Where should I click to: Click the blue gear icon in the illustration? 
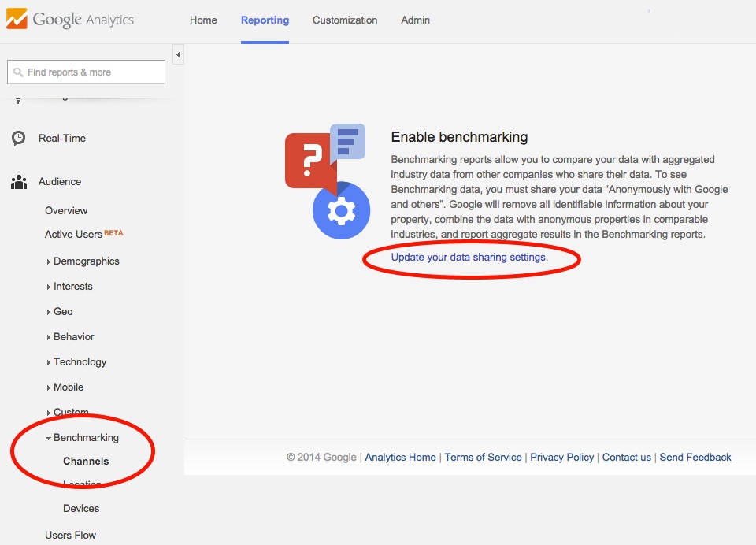341,210
